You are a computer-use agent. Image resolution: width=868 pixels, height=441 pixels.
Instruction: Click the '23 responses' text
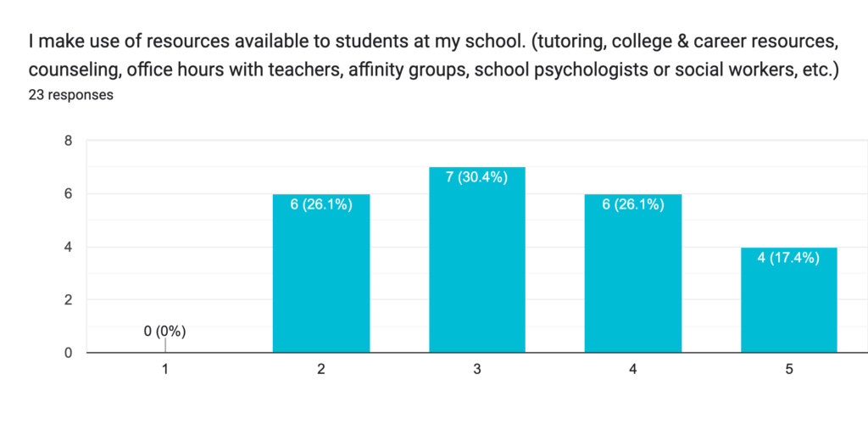point(70,95)
